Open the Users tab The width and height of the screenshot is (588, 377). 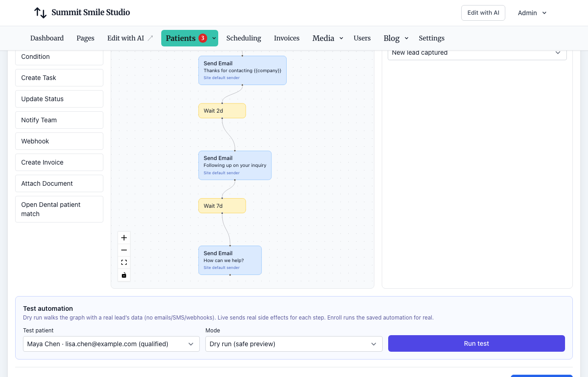362,38
